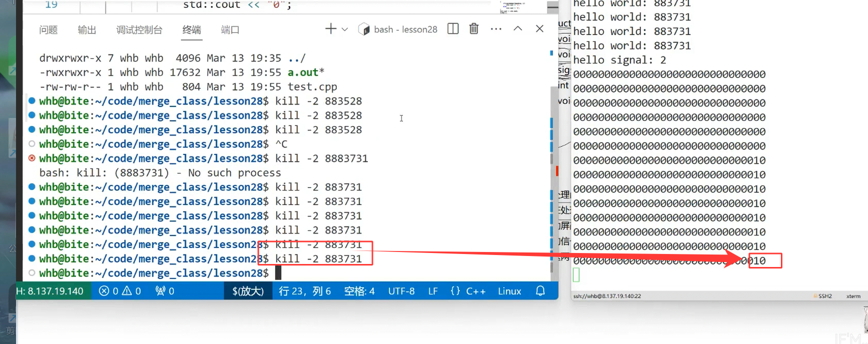Click the failed command error decoration icon
Screen dimensions: 868x344
32,158
